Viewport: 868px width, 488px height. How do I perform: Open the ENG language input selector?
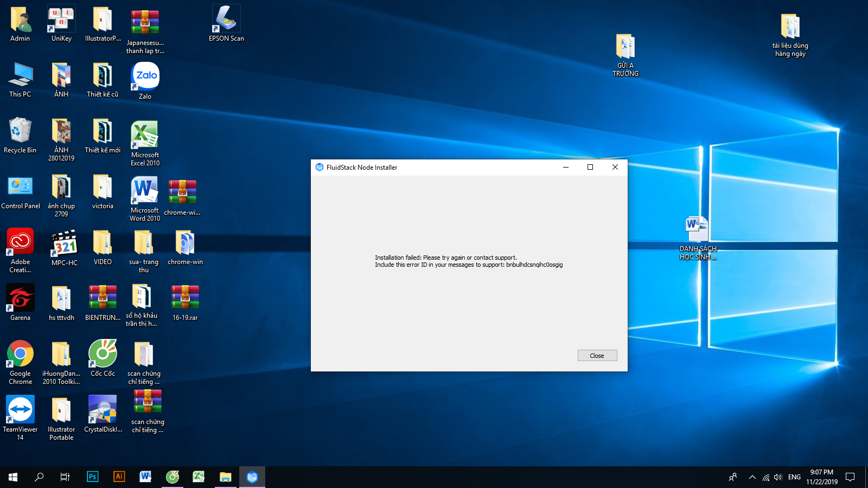coord(794,477)
